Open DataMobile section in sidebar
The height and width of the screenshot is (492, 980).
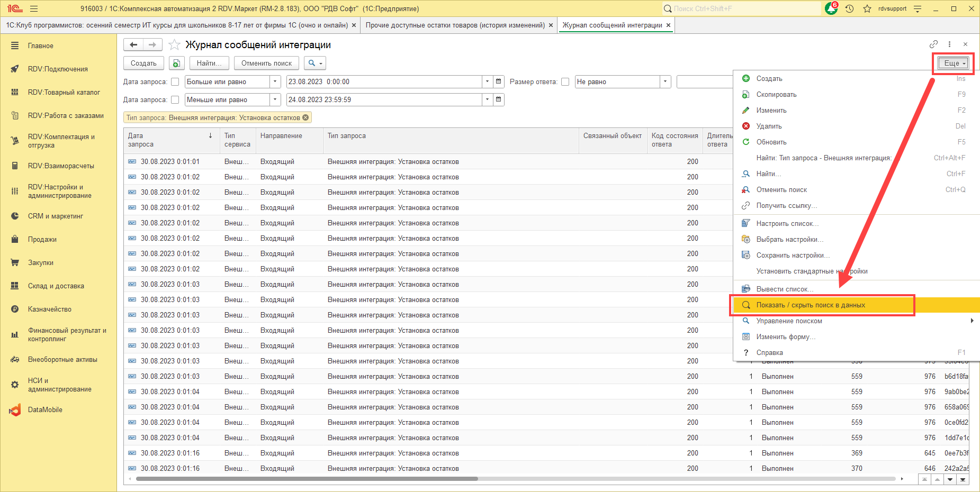coord(45,409)
